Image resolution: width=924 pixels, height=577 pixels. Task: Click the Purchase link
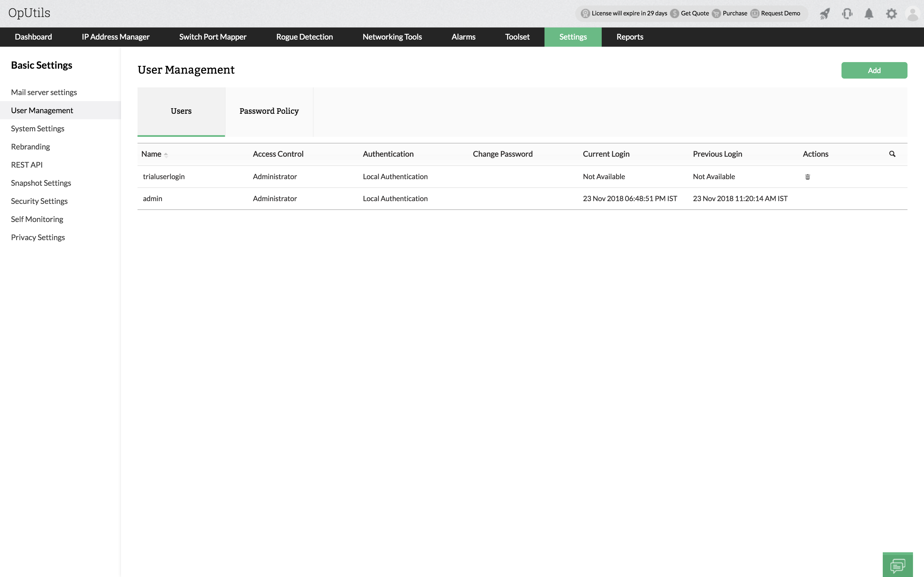[735, 13]
